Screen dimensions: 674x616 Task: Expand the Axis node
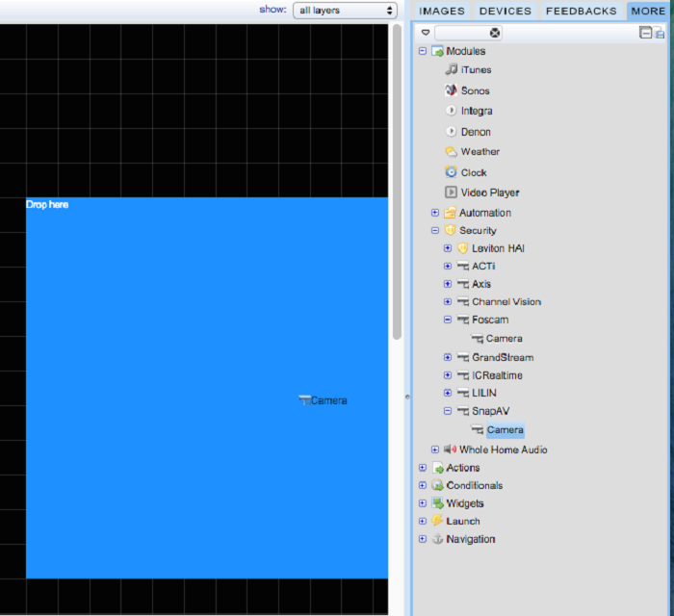[448, 284]
